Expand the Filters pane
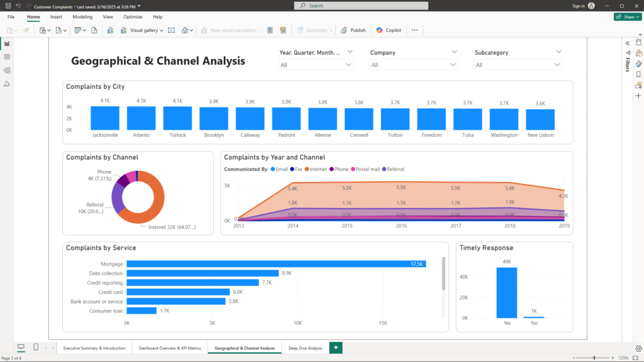 (x=627, y=43)
